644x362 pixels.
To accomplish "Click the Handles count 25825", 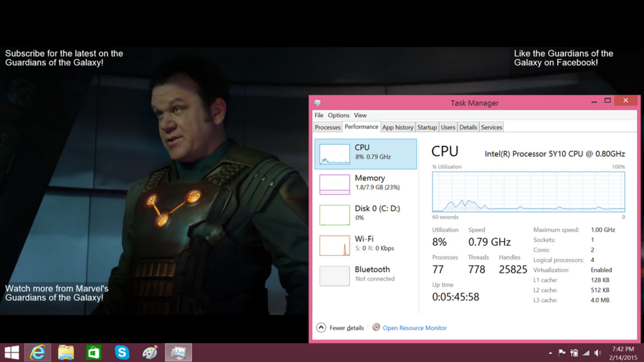I will pos(513,270).
